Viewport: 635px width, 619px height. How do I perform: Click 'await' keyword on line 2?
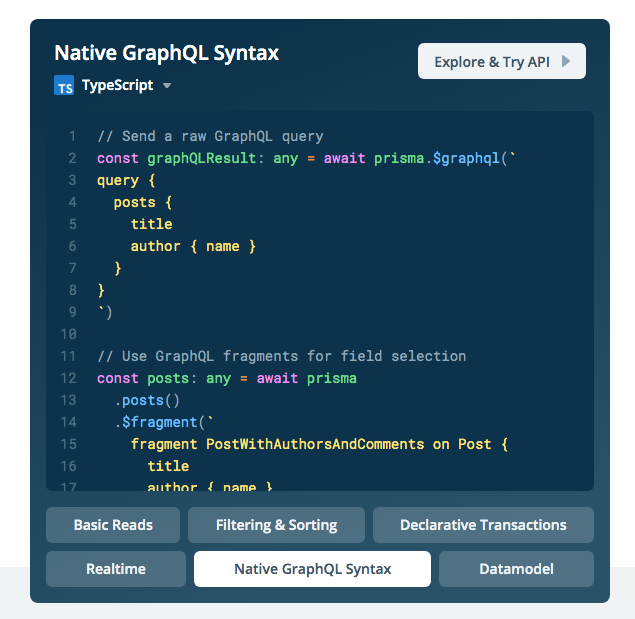point(344,158)
